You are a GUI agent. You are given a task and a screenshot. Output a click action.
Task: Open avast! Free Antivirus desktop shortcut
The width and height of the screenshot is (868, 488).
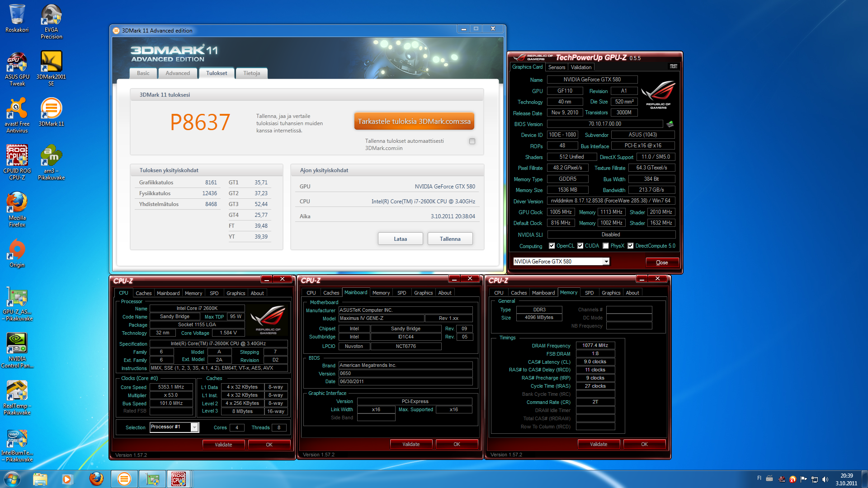click(x=17, y=116)
